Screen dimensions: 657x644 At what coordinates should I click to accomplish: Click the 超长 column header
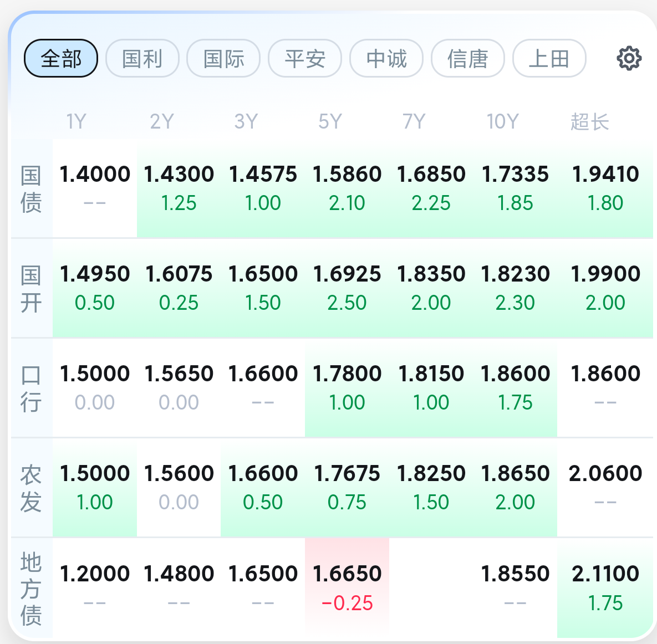[x=589, y=121]
